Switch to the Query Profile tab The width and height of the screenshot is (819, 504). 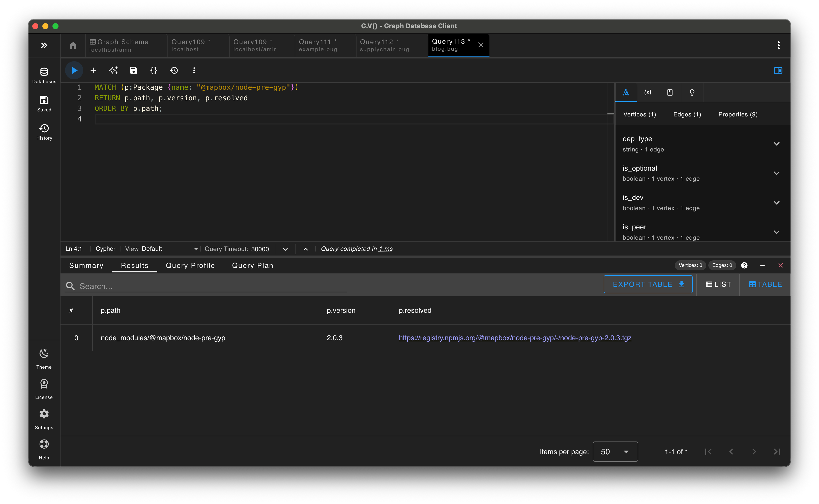(x=190, y=265)
